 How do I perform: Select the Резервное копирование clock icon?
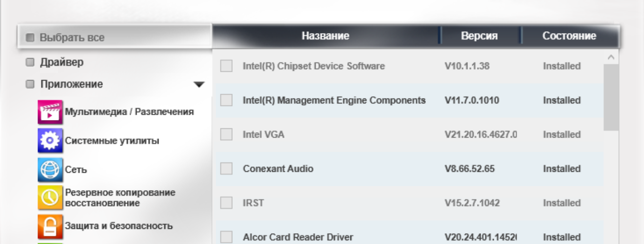(50, 198)
